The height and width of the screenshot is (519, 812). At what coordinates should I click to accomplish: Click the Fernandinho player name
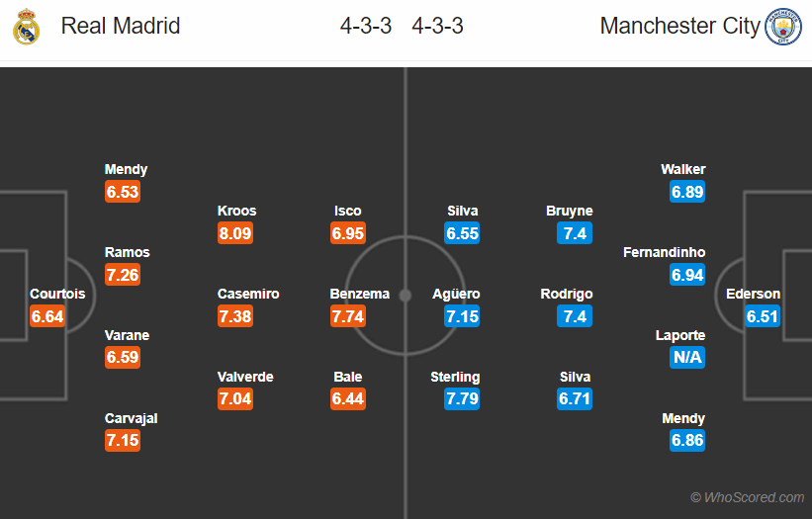pos(664,252)
